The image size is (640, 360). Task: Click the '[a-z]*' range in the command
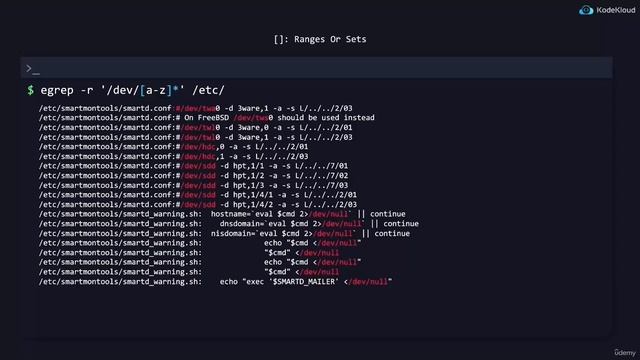159,90
